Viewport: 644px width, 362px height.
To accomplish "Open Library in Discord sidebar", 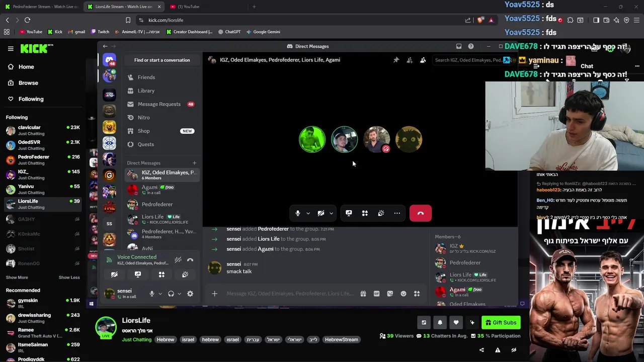I will 162,90.
